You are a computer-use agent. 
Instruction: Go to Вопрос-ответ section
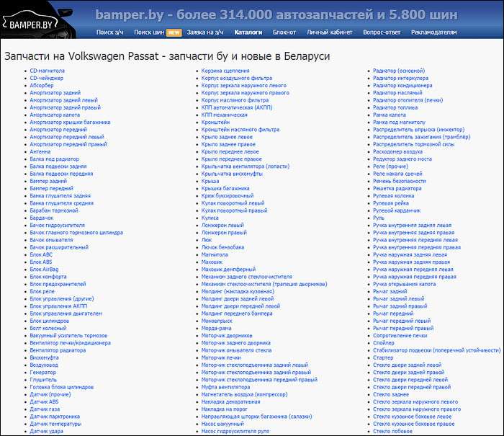382,32
